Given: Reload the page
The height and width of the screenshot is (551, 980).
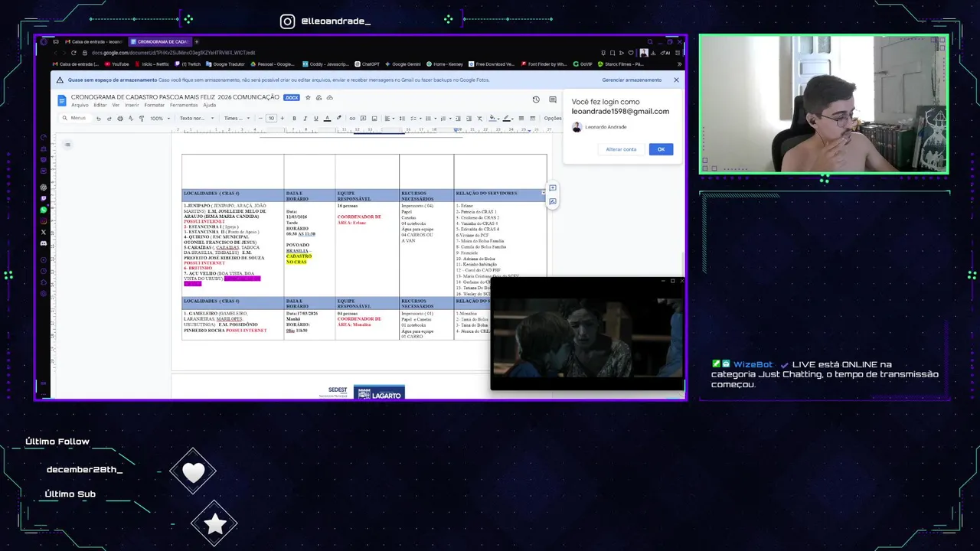Looking at the screenshot, I should pos(74,53).
